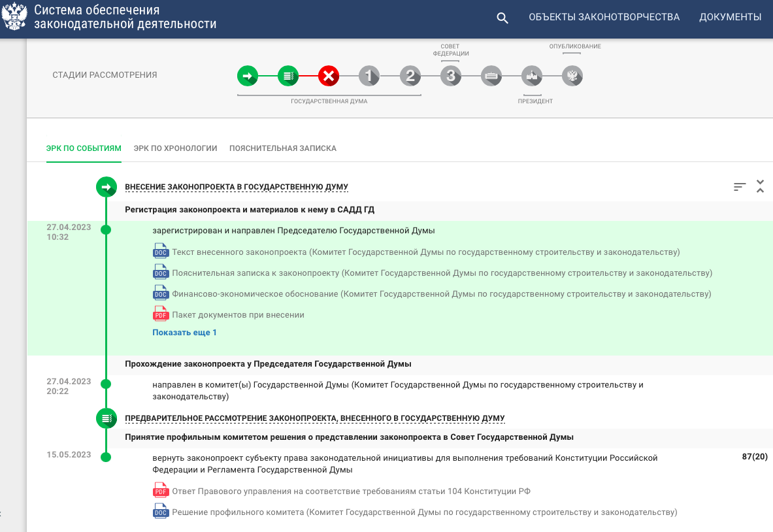This screenshot has height=532, width=773.
Task: Collapse the 'Предварительное рассмотрение законопроекта' section
Action: click(x=314, y=418)
